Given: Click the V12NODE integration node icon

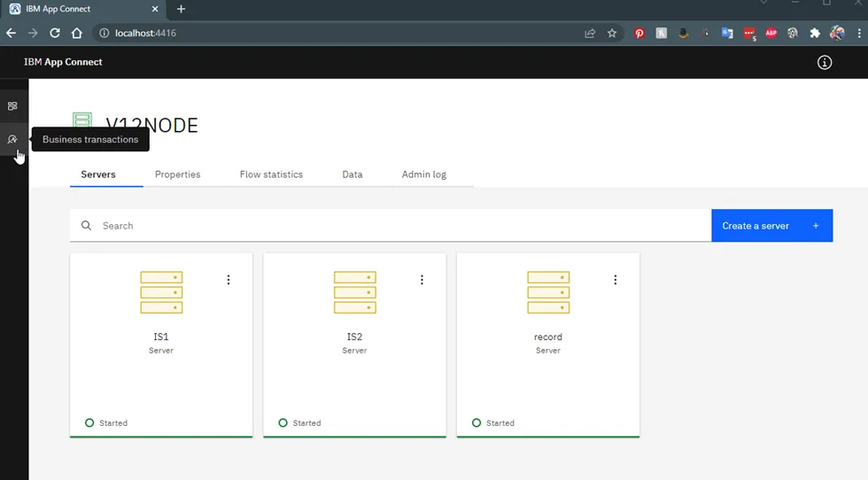Looking at the screenshot, I should point(82,120).
